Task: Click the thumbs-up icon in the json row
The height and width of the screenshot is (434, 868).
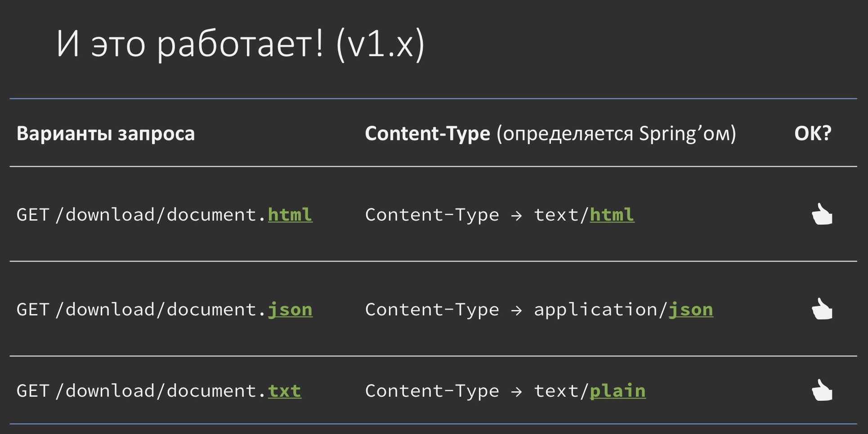Action: coord(822,309)
